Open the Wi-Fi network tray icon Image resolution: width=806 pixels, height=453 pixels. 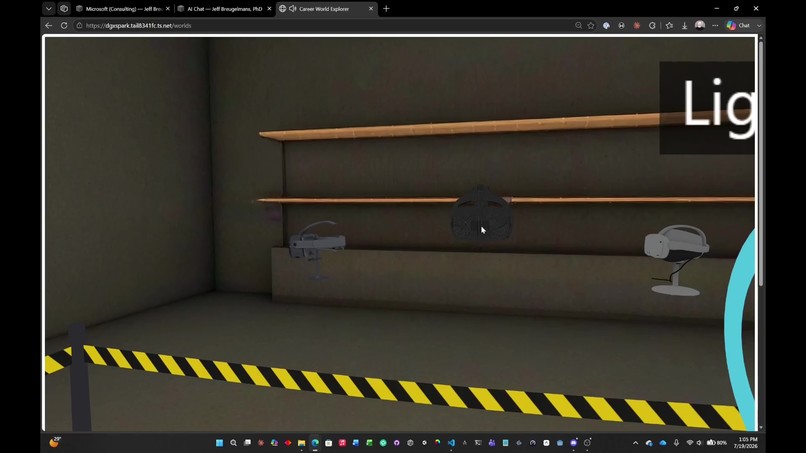(690, 443)
